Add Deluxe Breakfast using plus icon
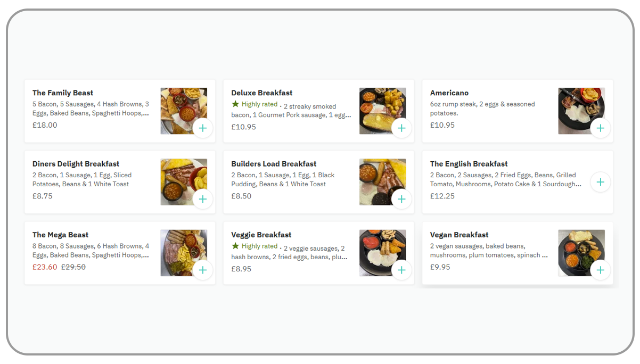The width and height of the screenshot is (640, 364). (401, 128)
